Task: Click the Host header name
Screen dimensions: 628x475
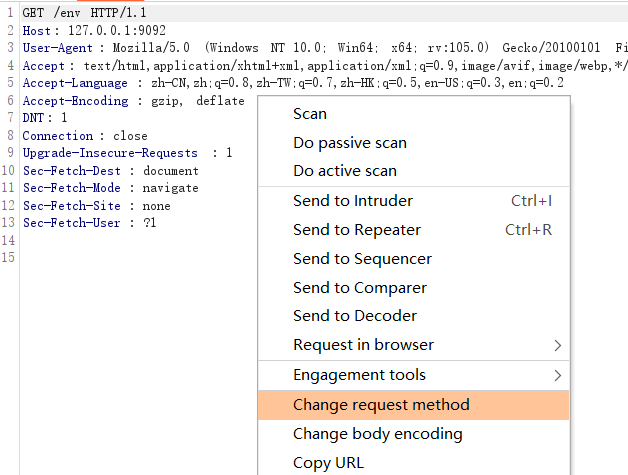Action: click(x=37, y=31)
